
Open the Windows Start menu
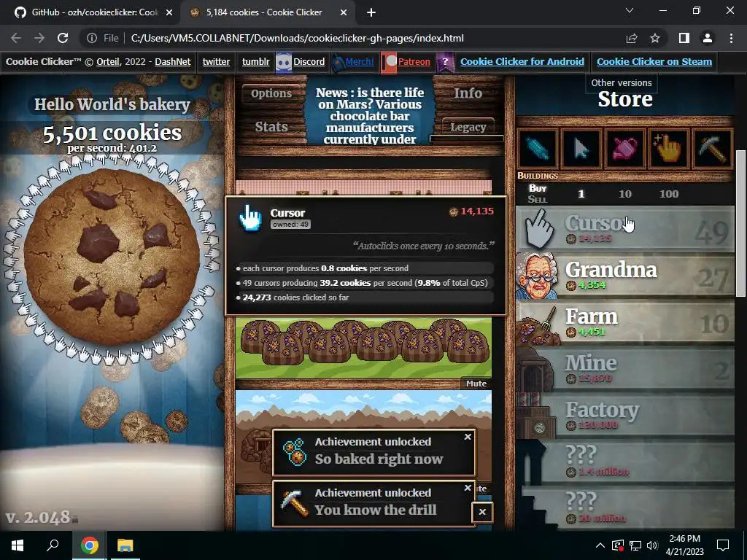[18, 545]
